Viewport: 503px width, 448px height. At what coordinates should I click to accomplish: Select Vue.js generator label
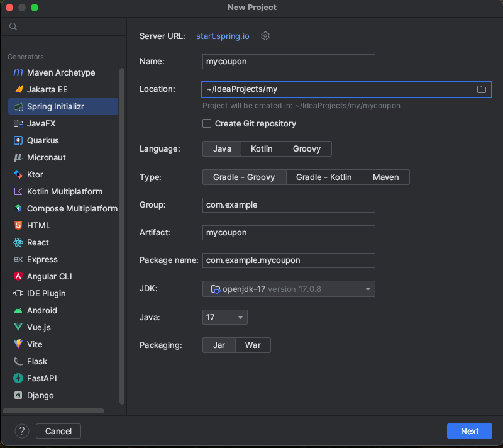coord(39,327)
